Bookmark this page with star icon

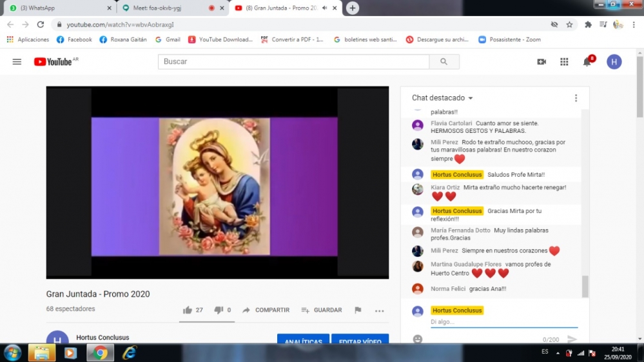point(569,25)
